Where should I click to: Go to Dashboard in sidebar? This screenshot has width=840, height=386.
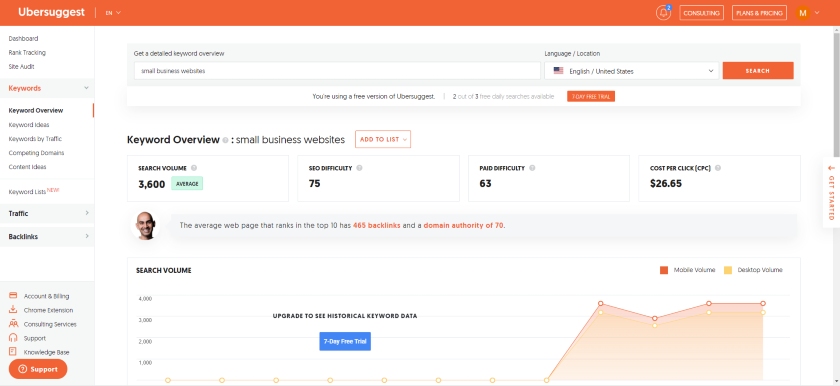[x=23, y=39]
